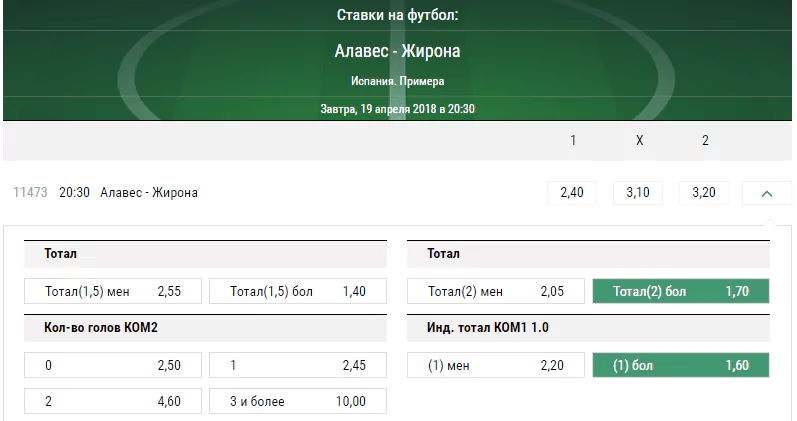Select away win odds 3,20
797x421 pixels.
tap(704, 193)
